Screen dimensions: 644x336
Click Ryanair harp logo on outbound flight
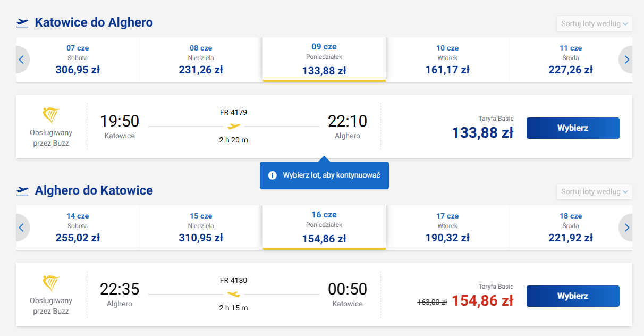tap(50, 115)
